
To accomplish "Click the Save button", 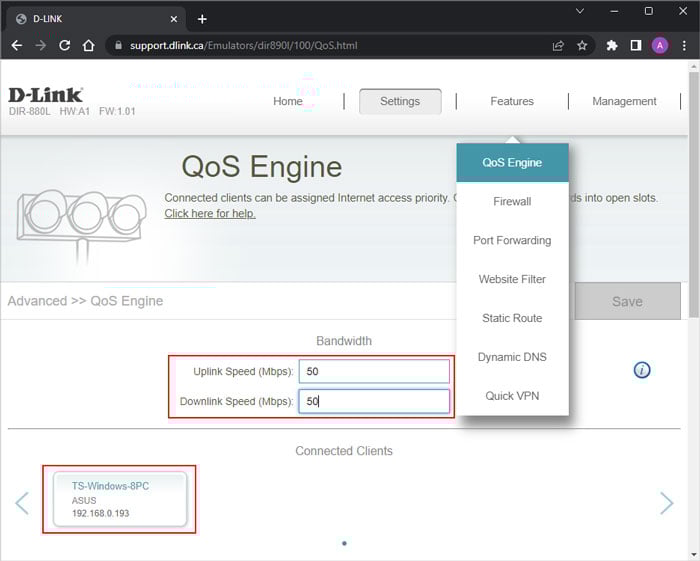I will [627, 301].
